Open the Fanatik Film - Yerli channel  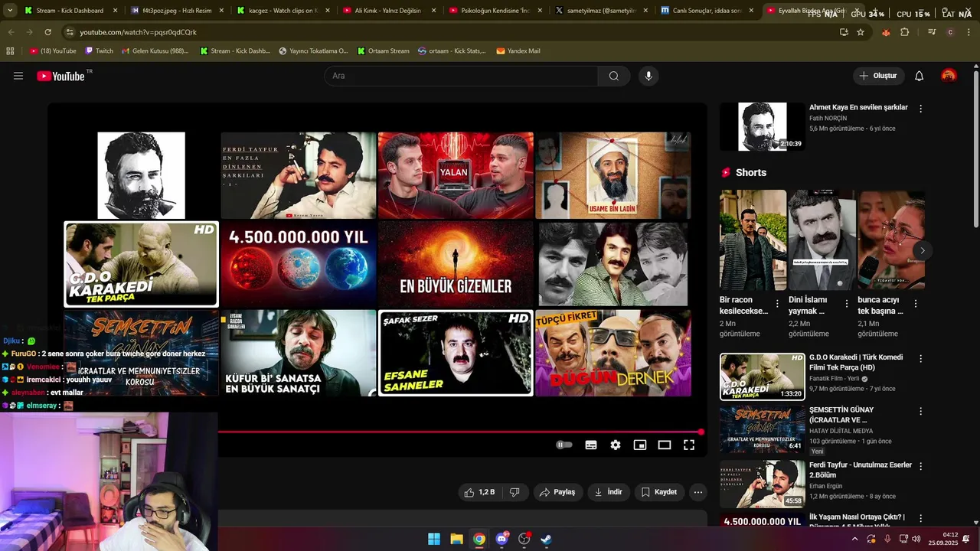coord(834,379)
